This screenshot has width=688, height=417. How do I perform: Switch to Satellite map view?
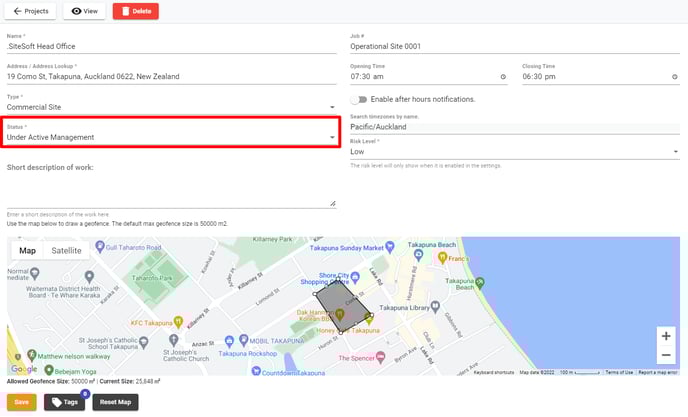pos(67,250)
